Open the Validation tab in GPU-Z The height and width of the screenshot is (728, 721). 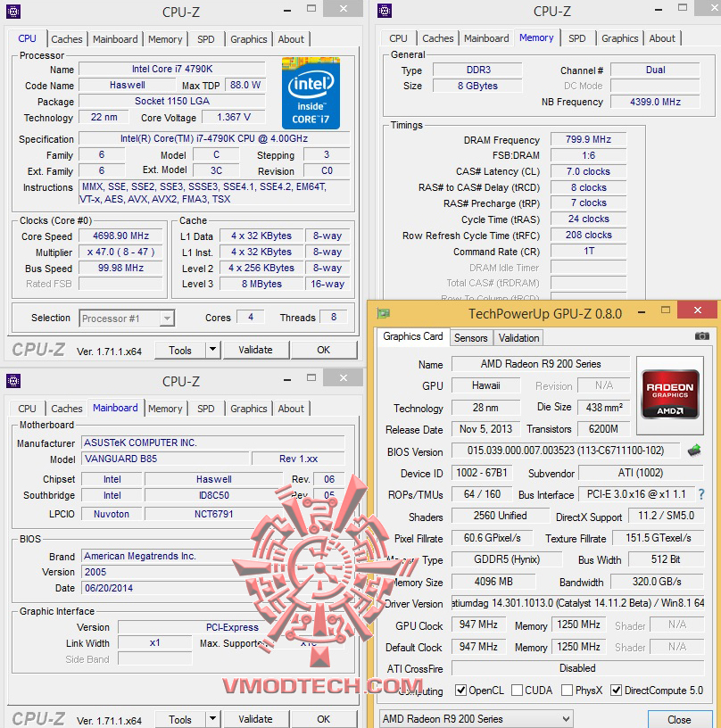(x=518, y=337)
